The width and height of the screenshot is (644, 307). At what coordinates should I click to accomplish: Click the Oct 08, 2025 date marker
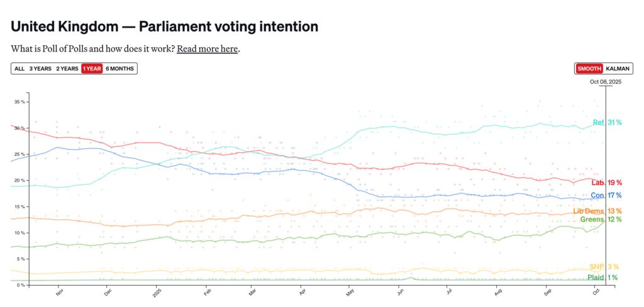605,82
